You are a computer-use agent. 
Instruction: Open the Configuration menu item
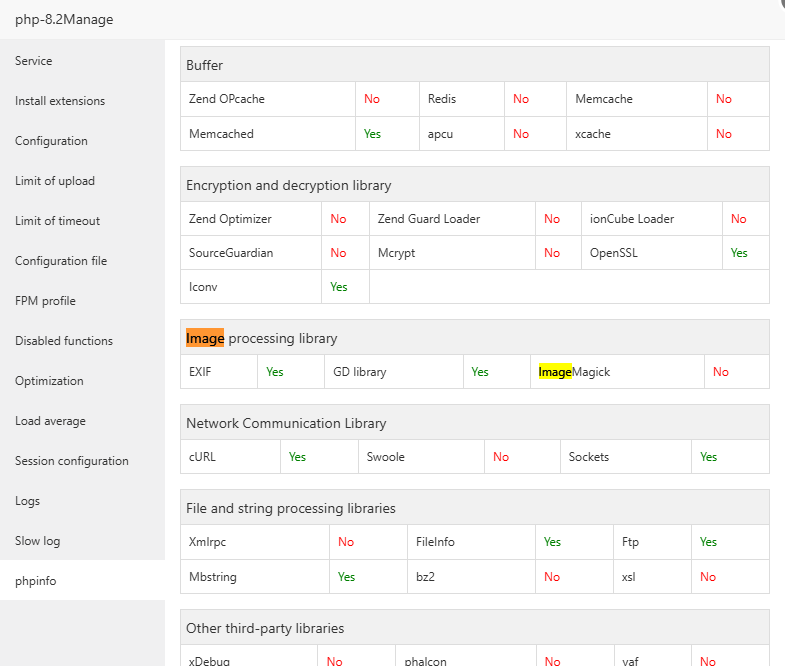tap(51, 141)
